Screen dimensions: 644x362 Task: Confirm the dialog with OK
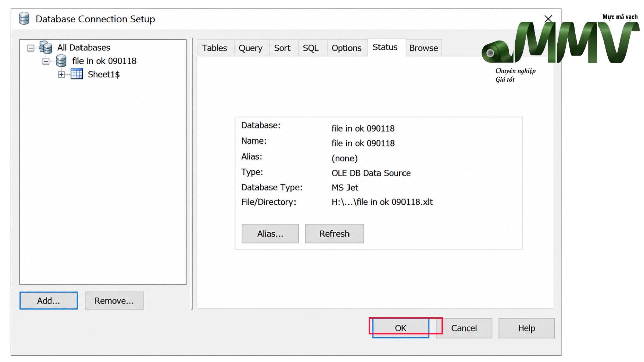pyautogui.click(x=400, y=328)
